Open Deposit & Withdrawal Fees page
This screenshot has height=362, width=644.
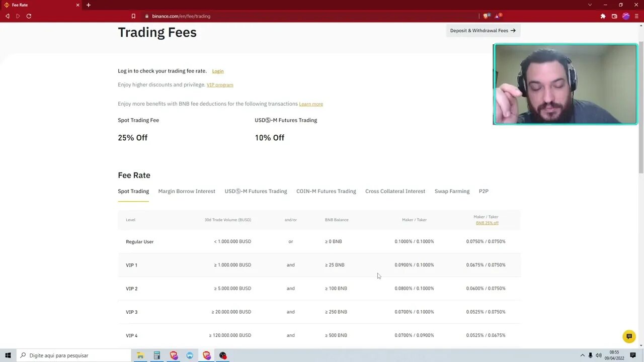tap(483, 31)
